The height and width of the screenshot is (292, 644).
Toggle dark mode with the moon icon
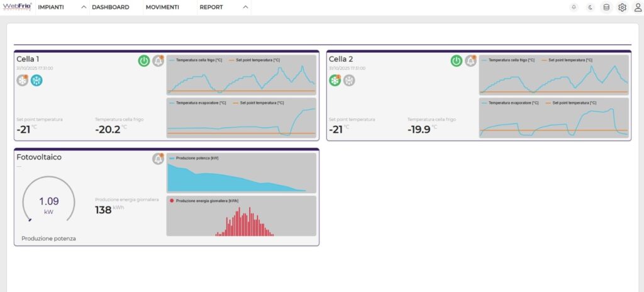click(590, 8)
